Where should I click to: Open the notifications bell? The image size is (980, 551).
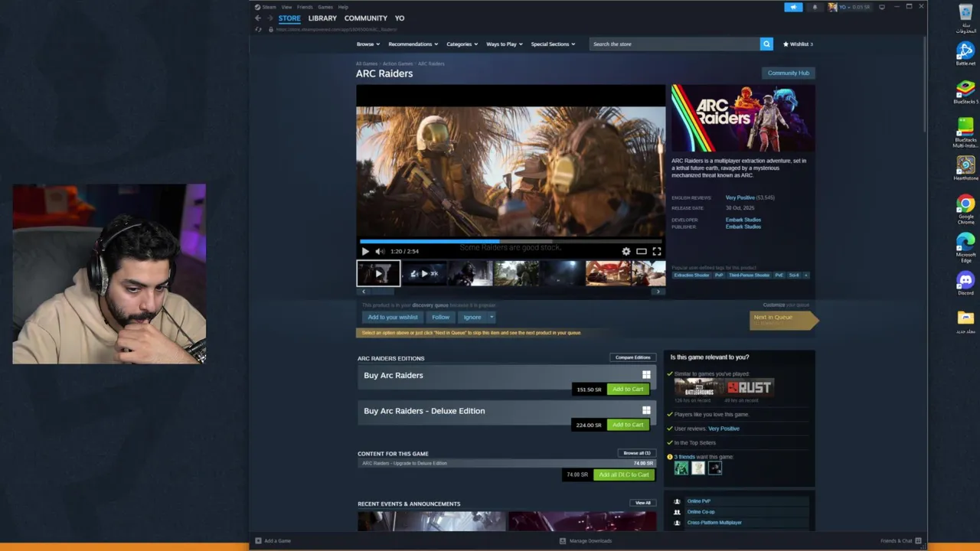[x=815, y=7]
